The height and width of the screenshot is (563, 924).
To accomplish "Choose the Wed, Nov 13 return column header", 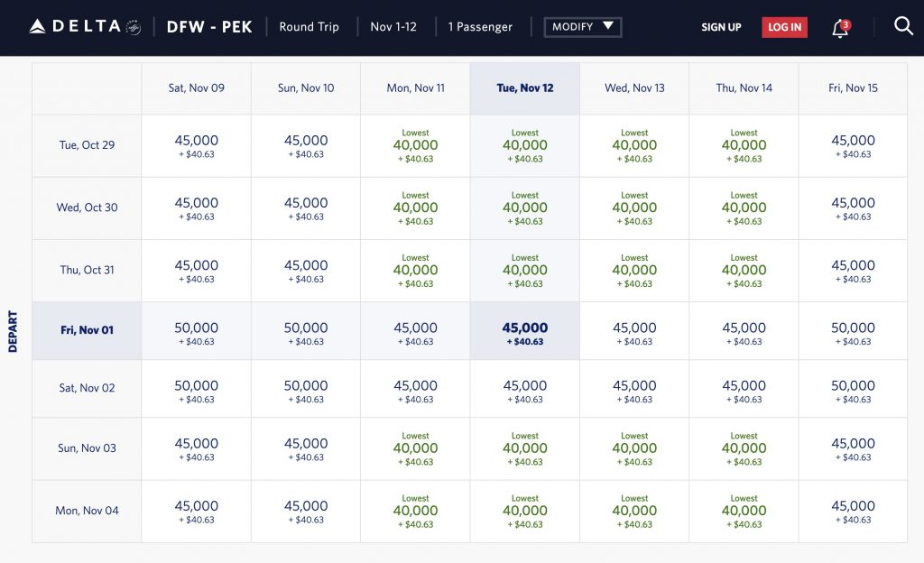I will [x=634, y=88].
